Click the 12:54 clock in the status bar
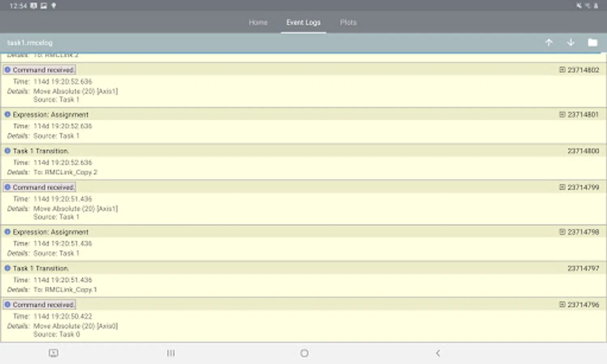 point(18,6)
